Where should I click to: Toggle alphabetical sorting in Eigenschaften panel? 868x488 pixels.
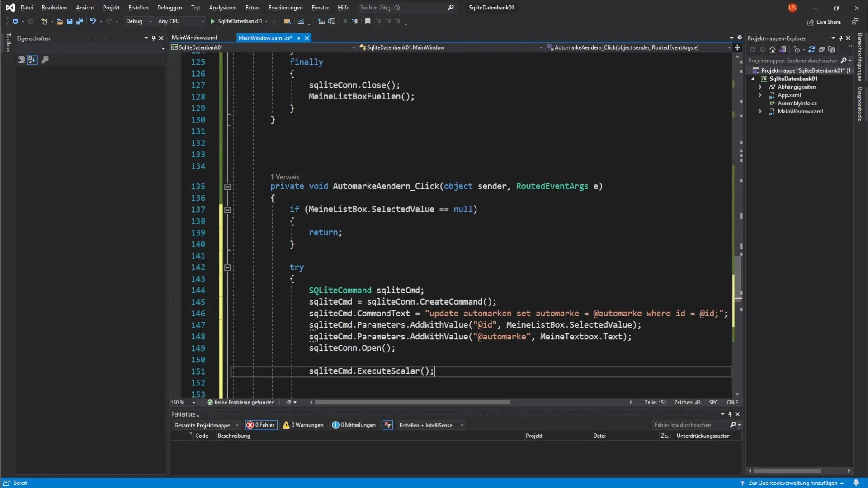click(x=32, y=60)
